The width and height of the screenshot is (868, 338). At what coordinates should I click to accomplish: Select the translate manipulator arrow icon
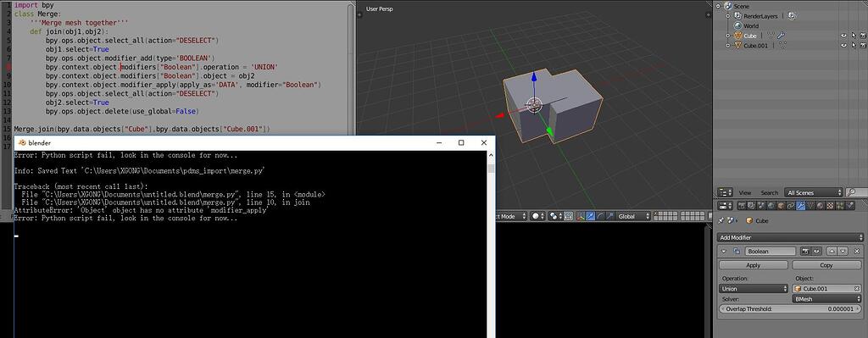[591, 216]
